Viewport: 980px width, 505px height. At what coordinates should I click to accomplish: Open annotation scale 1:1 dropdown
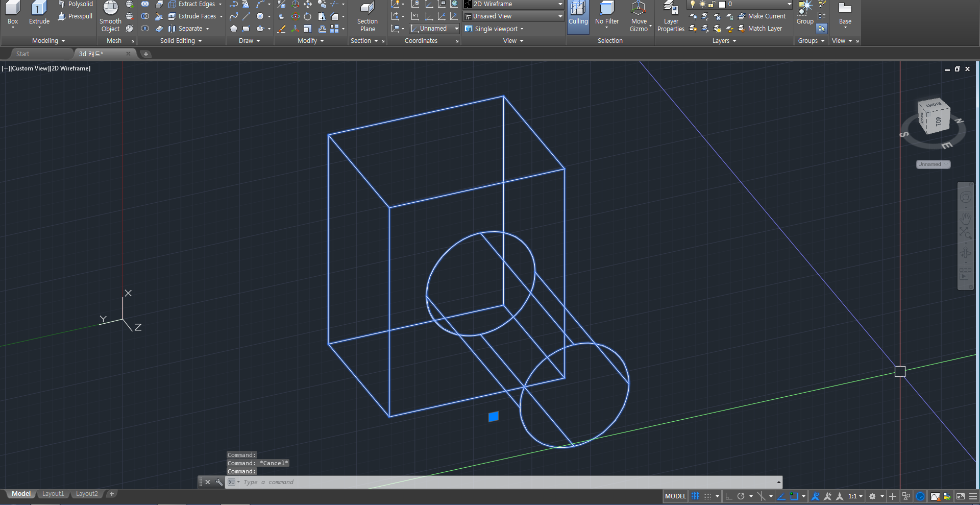pos(855,496)
